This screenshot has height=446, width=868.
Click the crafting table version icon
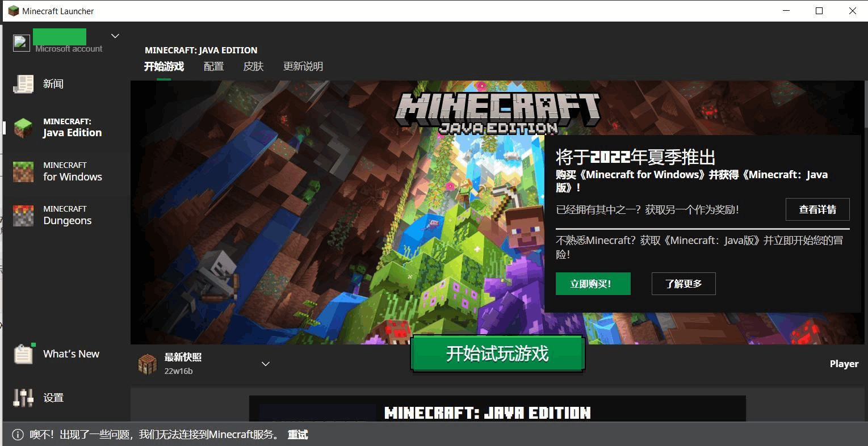148,364
